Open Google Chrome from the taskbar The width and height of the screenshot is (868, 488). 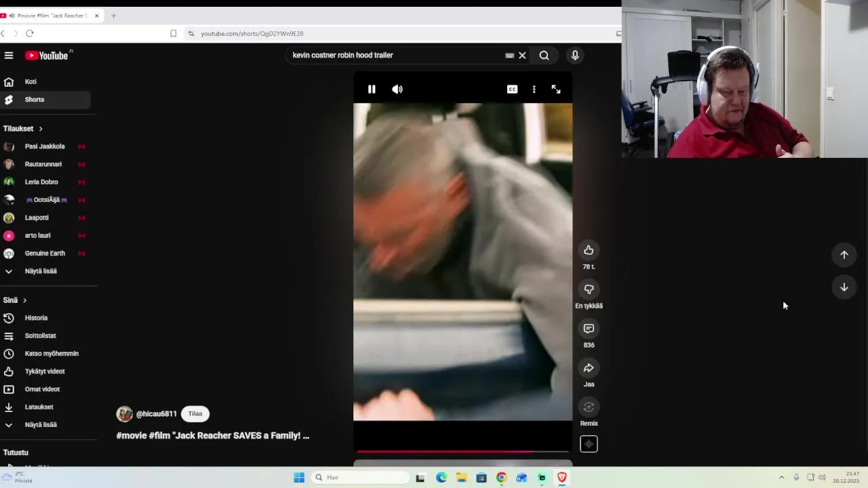[501, 477]
